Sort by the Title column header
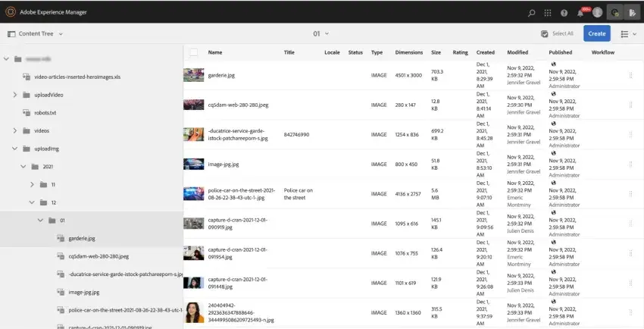 coord(289,52)
